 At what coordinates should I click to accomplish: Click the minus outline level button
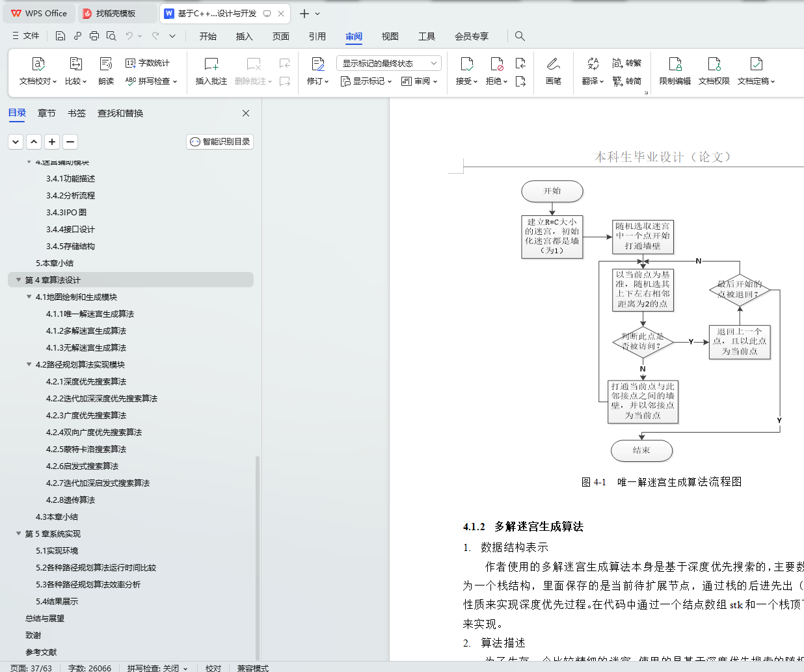70,142
